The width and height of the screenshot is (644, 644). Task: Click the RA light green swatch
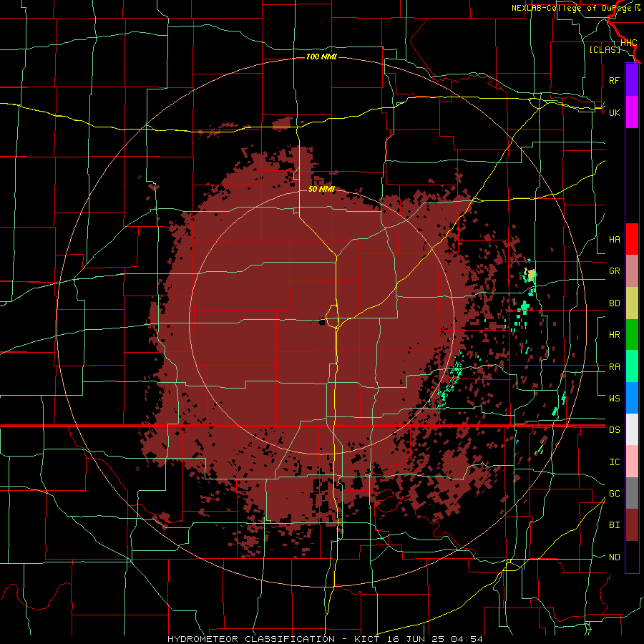point(632,366)
